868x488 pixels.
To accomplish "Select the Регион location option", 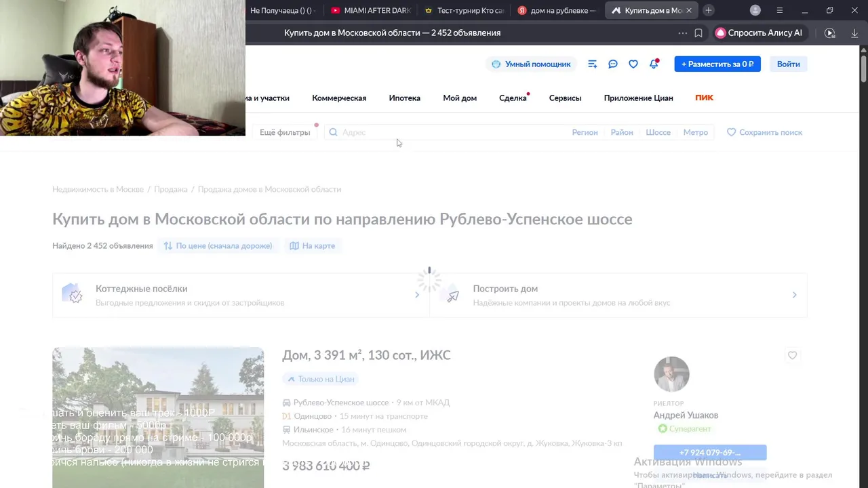I will 585,132.
